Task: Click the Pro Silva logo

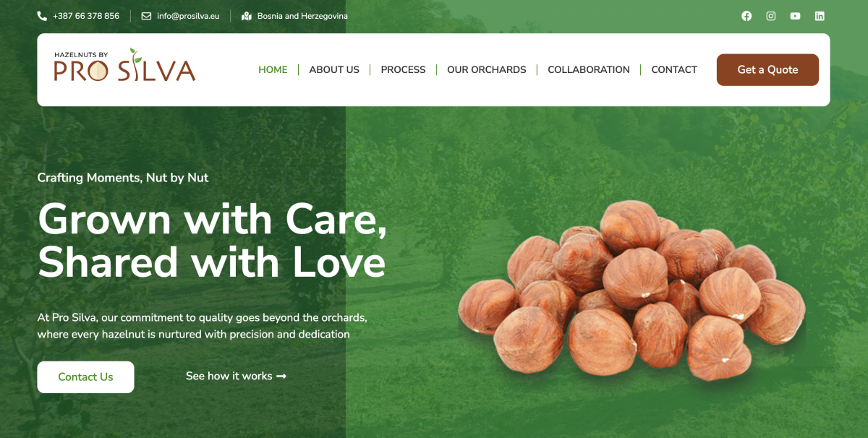Action: tap(124, 65)
